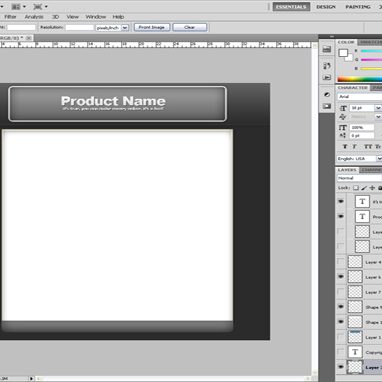Click the Clear button in options bar

(190, 27)
